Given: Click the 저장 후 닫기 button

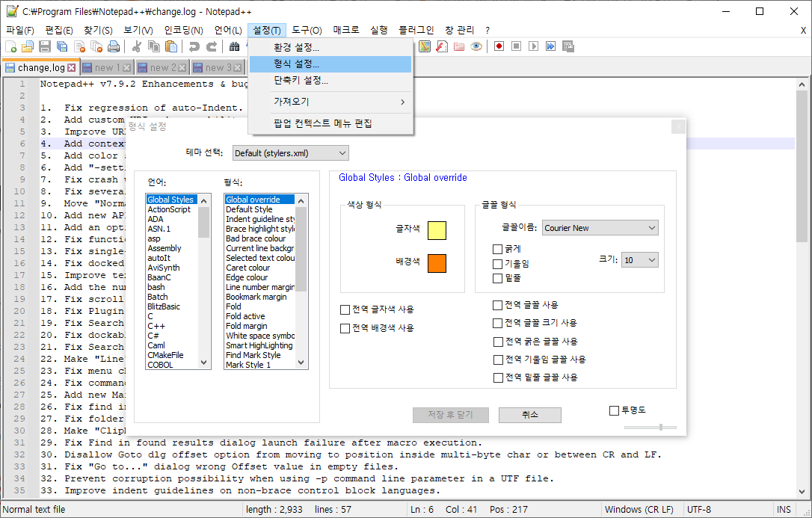Looking at the screenshot, I should tap(451, 415).
